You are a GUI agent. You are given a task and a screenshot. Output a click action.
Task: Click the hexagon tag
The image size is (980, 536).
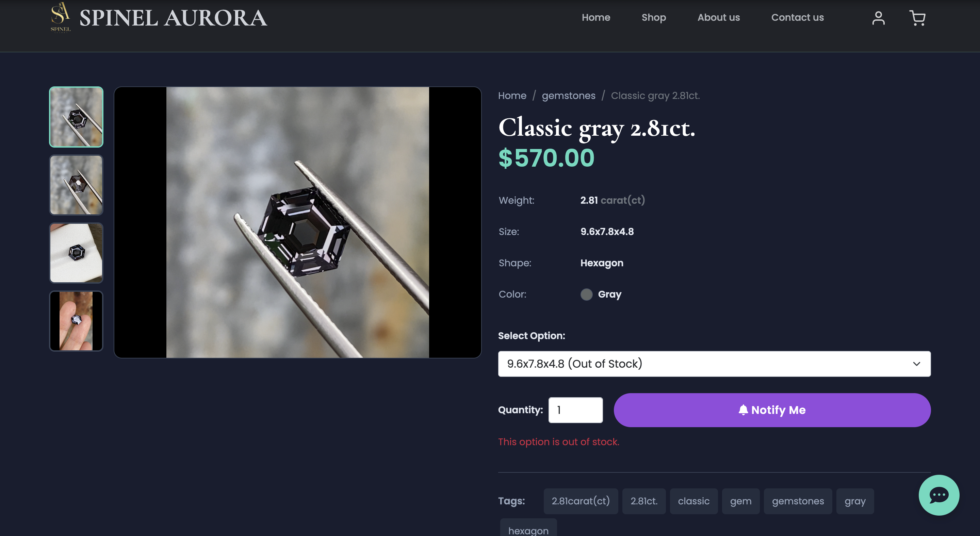click(528, 530)
